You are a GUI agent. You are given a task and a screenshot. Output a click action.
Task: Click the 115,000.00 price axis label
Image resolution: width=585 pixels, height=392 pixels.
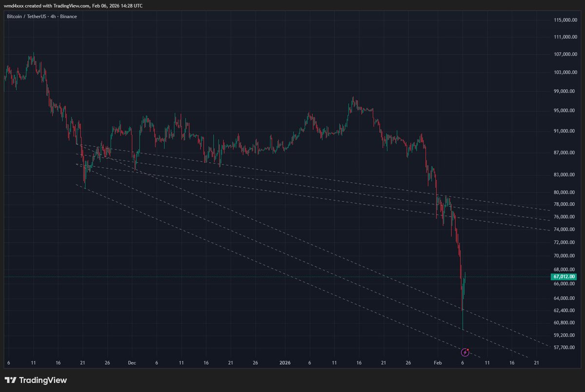pos(565,20)
